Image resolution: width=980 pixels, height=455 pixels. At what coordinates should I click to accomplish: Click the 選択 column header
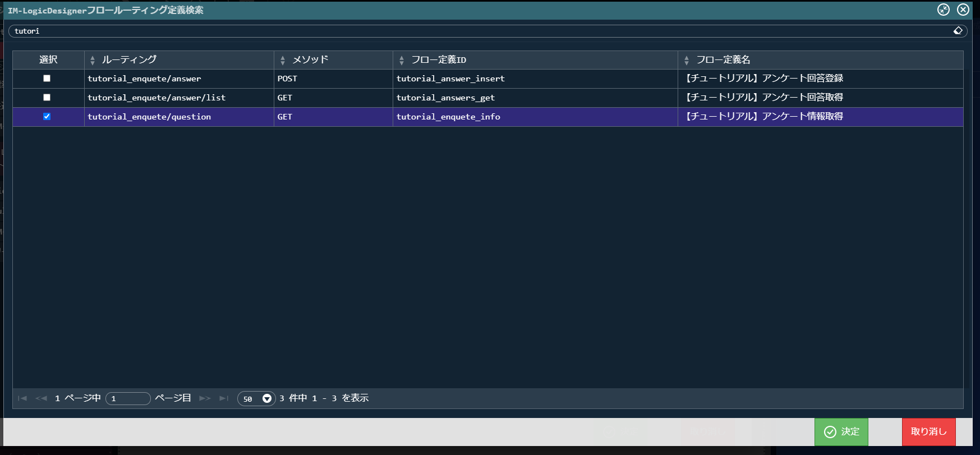(48, 59)
